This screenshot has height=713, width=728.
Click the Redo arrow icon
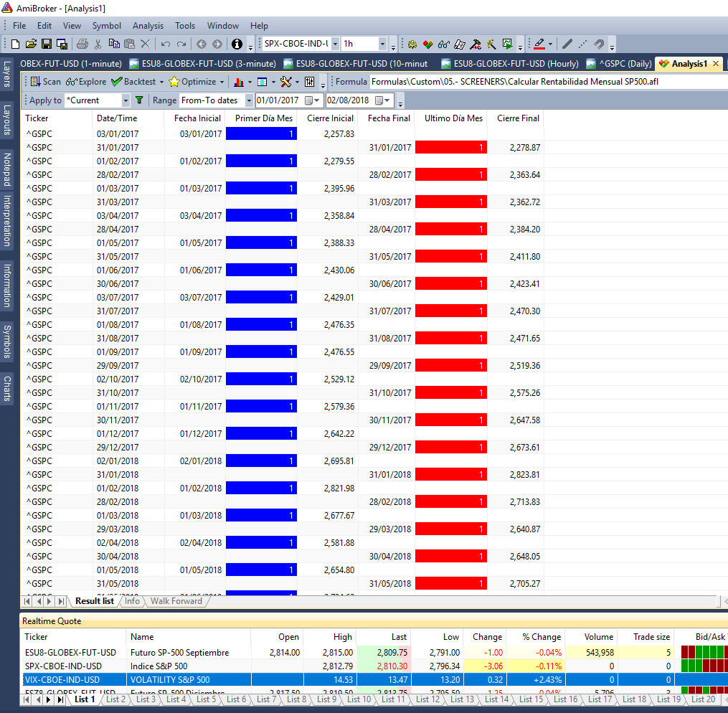tap(181, 44)
